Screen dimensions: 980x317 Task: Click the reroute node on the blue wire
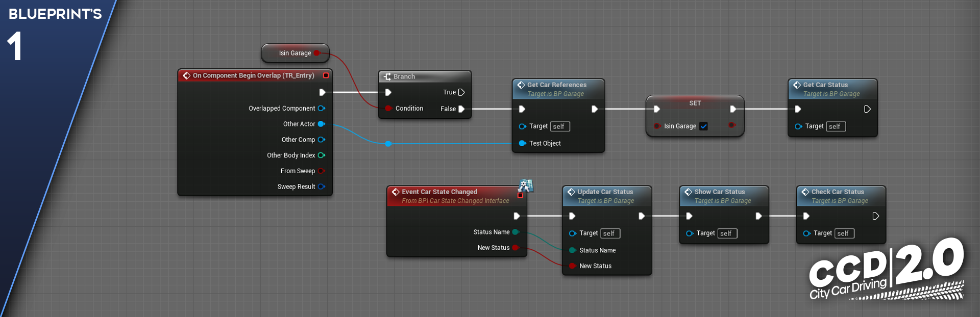tap(388, 144)
